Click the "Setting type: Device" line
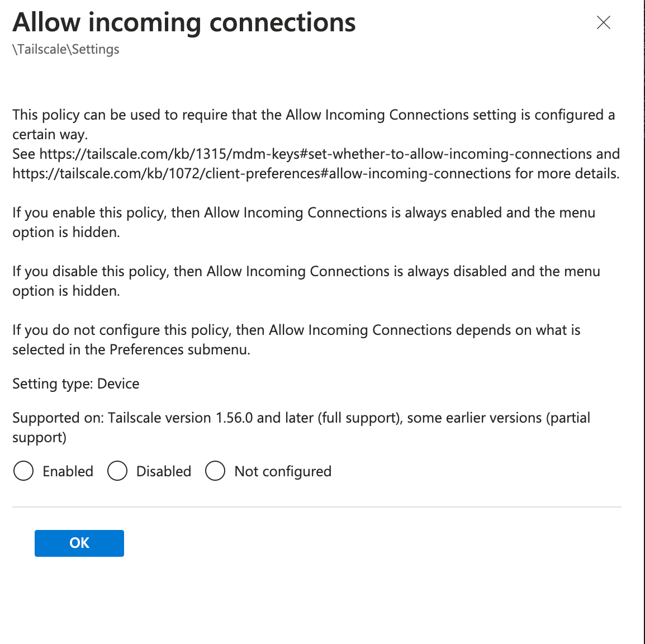 pyautogui.click(x=76, y=383)
